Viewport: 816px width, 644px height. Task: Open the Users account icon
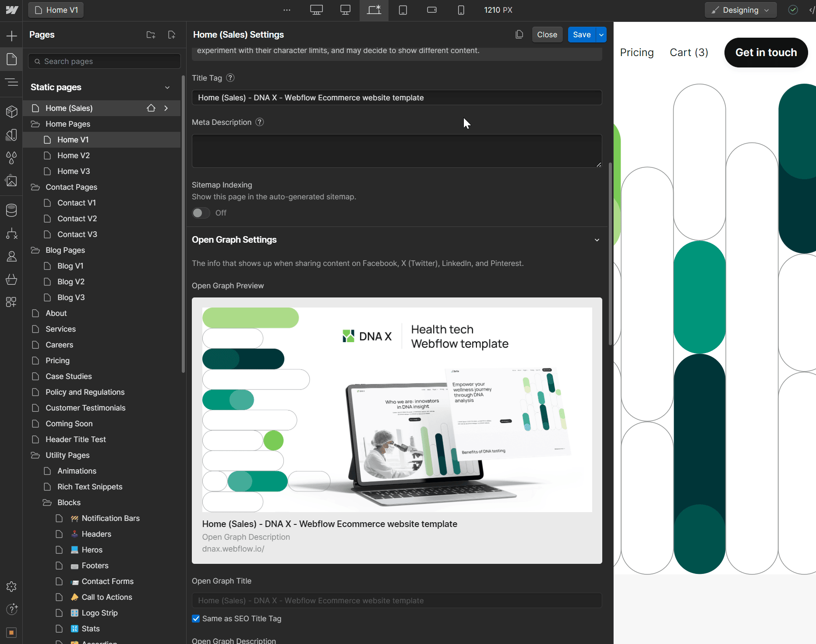[x=12, y=256]
